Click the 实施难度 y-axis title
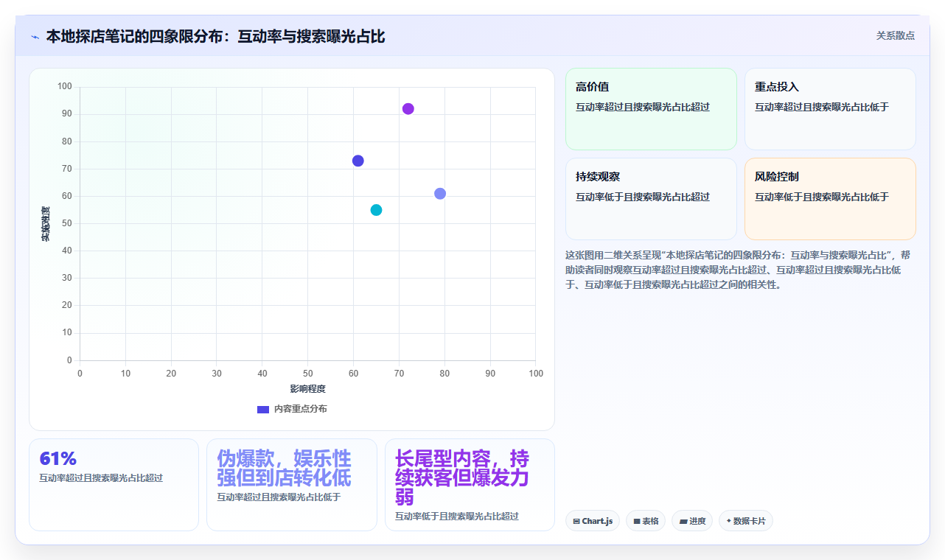 pyautogui.click(x=45, y=224)
